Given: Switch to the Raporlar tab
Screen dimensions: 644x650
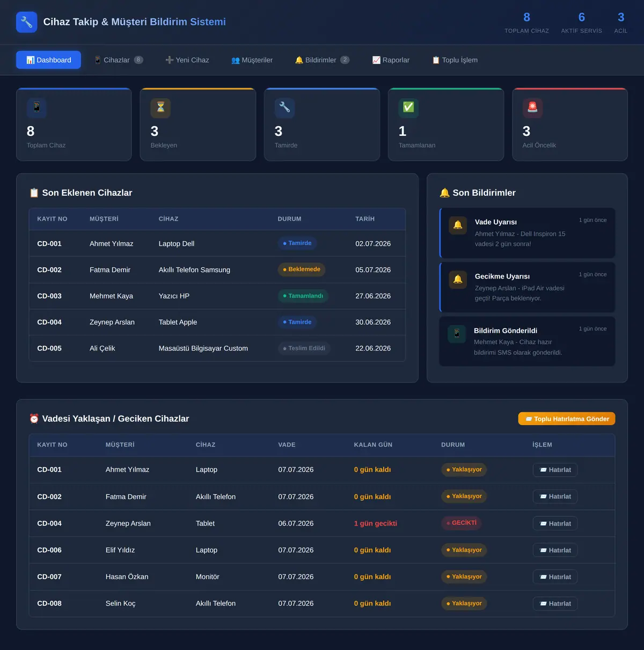Looking at the screenshot, I should (x=391, y=60).
